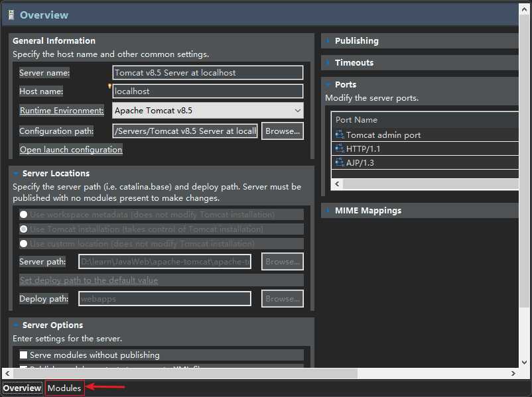This screenshot has width=532, height=397.
Task: Click Open launch configuration link
Action: pos(71,150)
